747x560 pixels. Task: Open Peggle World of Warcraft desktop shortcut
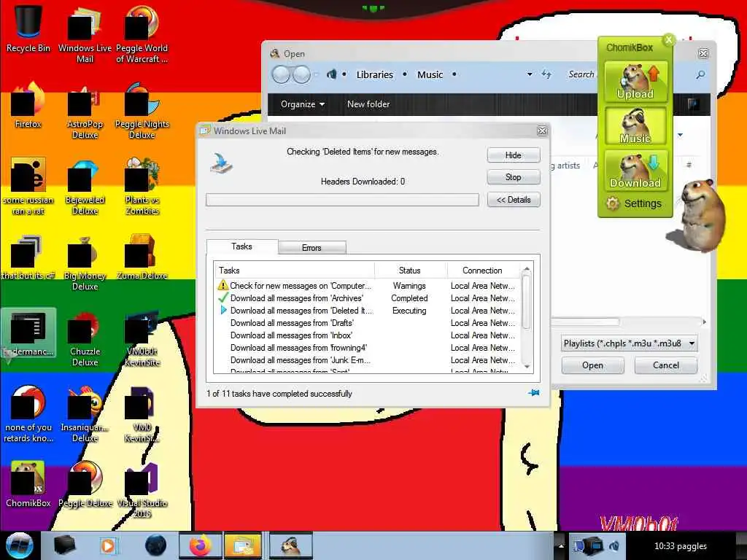[x=142, y=34]
